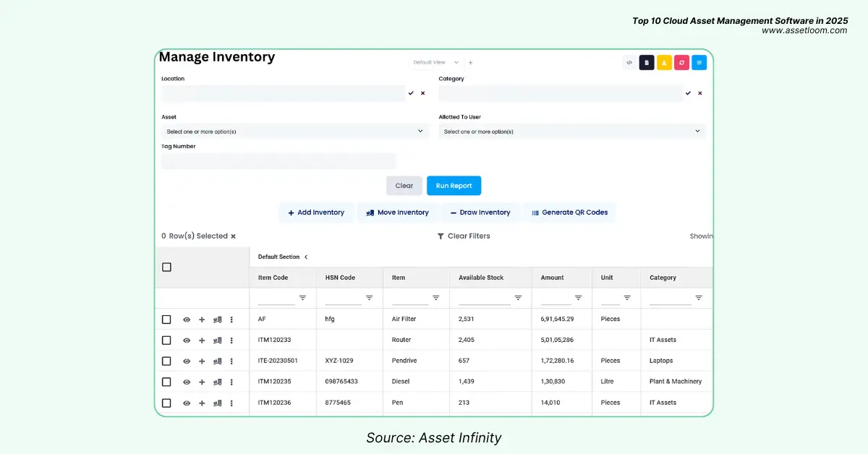Tick the select-all checkbox in the table header
The height and width of the screenshot is (454, 868).
point(166,267)
